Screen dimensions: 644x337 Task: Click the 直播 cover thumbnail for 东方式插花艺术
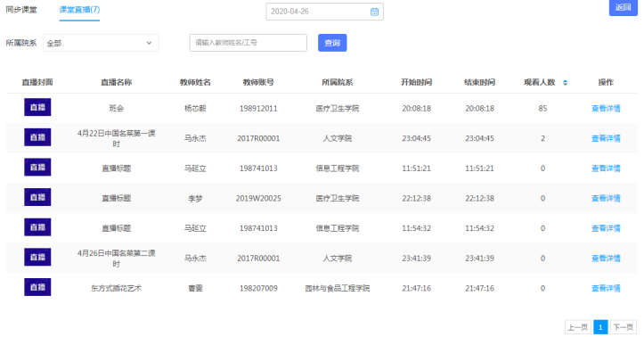click(x=37, y=287)
